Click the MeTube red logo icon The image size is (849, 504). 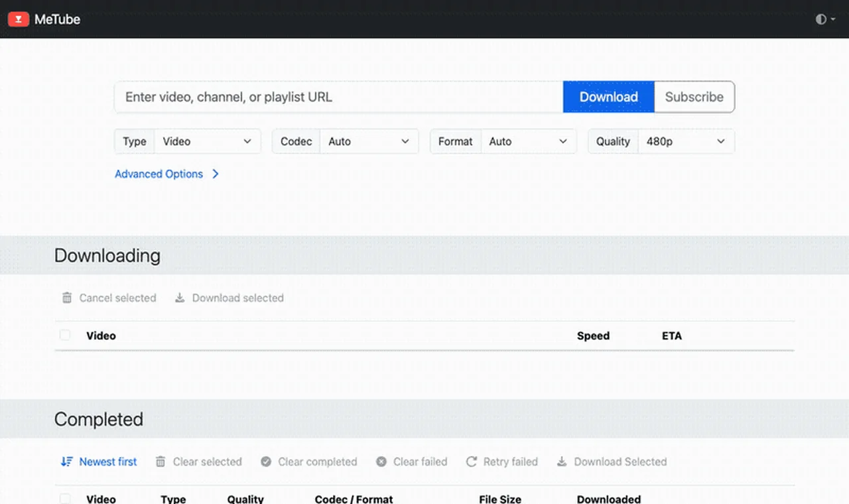pos(19,19)
